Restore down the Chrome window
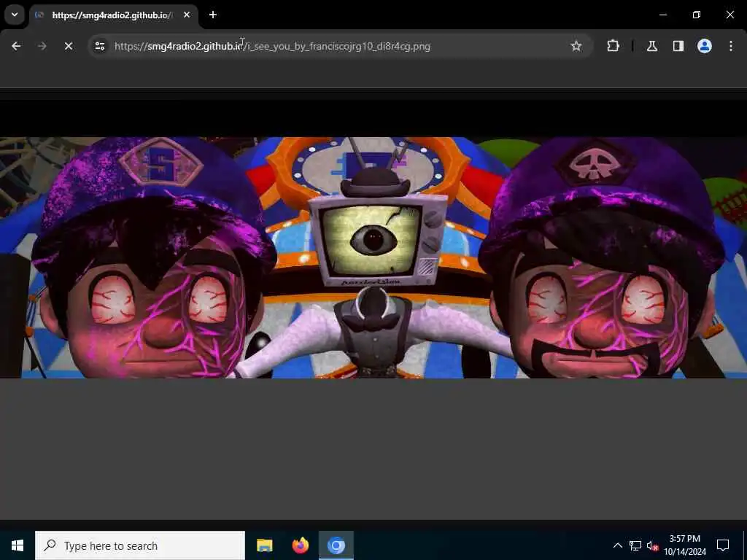The width and height of the screenshot is (747, 560). coord(697,15)
